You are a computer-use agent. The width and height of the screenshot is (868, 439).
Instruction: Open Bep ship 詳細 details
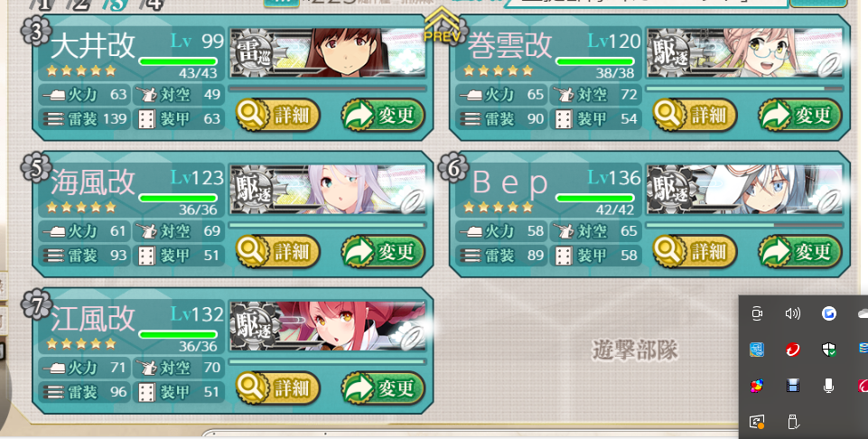coord(695,252)
